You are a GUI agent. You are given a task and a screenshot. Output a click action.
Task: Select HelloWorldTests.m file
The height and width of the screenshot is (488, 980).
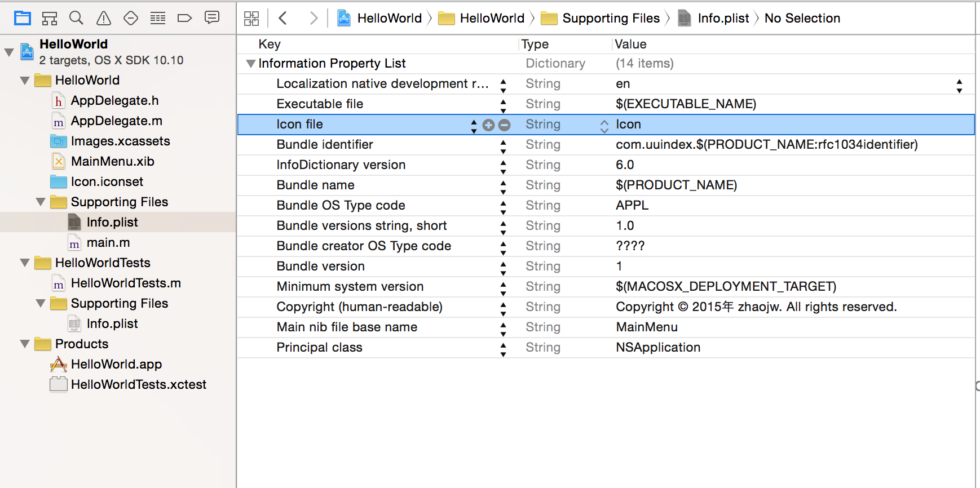pyautogui.click(x=126, y=283)
